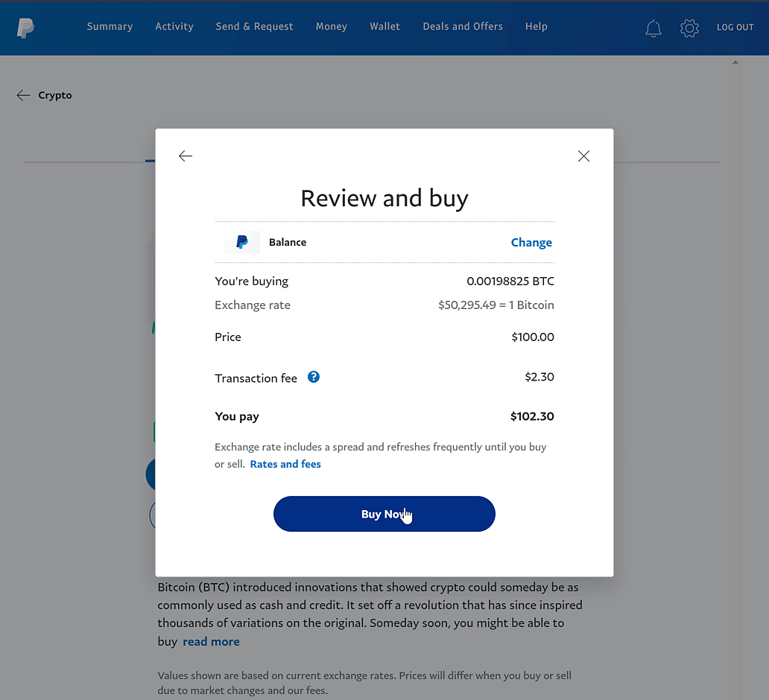This screenshot has height=700, width=769.
Task: Open account settings gear
Action: [689, 28]
